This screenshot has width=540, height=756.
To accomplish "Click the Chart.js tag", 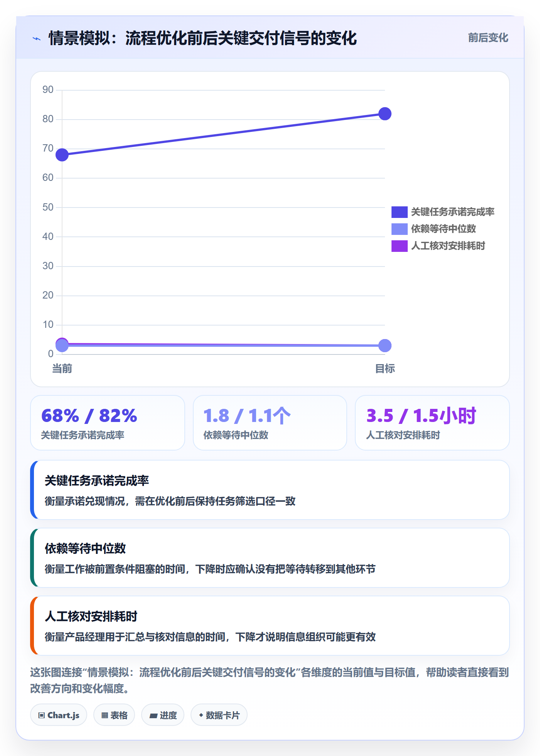I will point(59,715).
